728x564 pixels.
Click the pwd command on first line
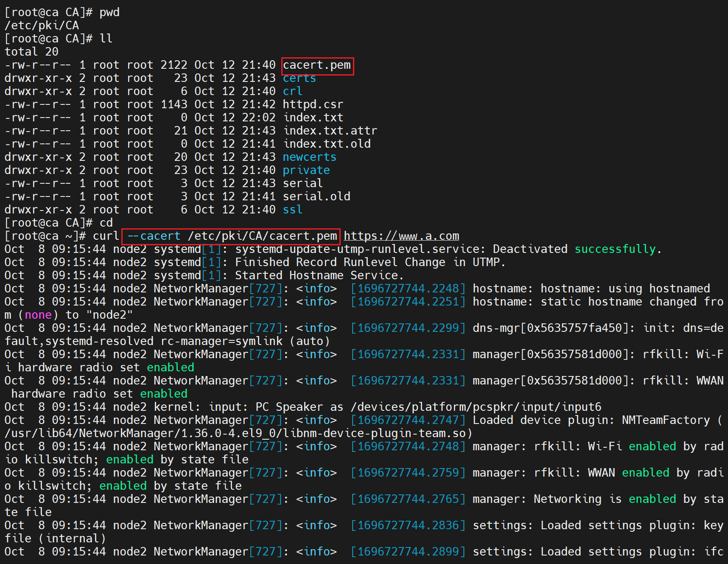tap(109, 12)
